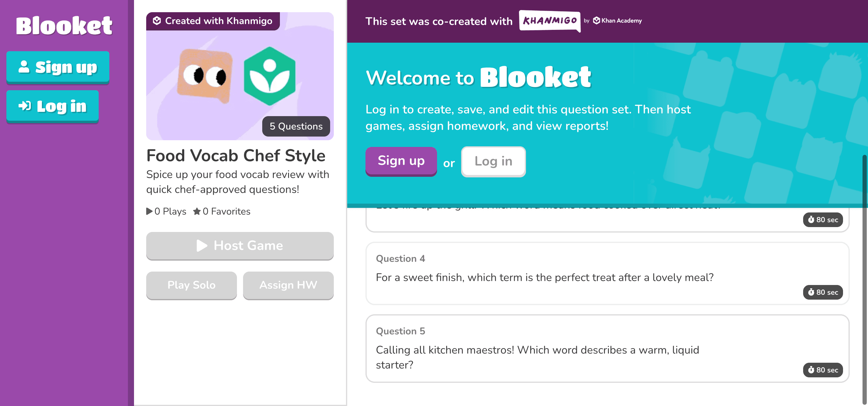
Task: Click the white Log in button in the welcome panel
Action: 493,162
